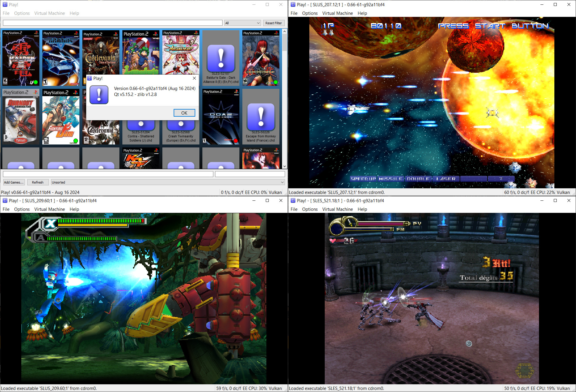This screenshot has width=576, height=392.
Task: Close the Play! version dialog
Action: (x=194, y=78)
